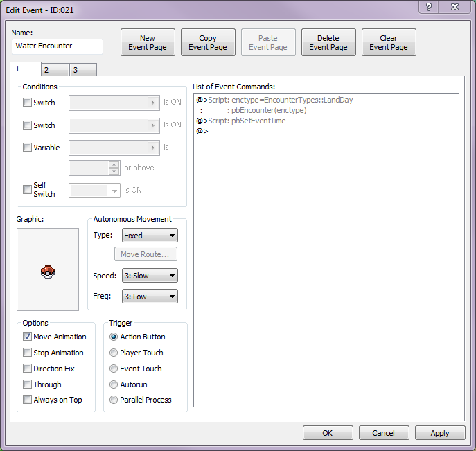
Task: Close the Edit Event dialog
Action: coord(455,7)
